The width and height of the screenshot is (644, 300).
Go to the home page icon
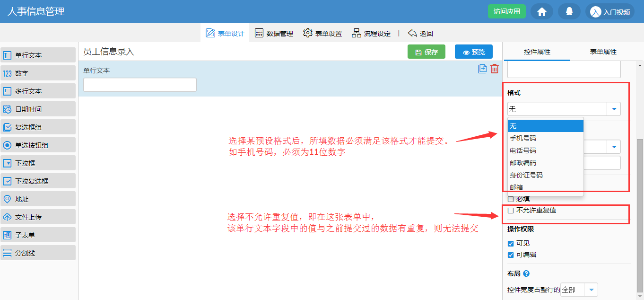(542, 12)
